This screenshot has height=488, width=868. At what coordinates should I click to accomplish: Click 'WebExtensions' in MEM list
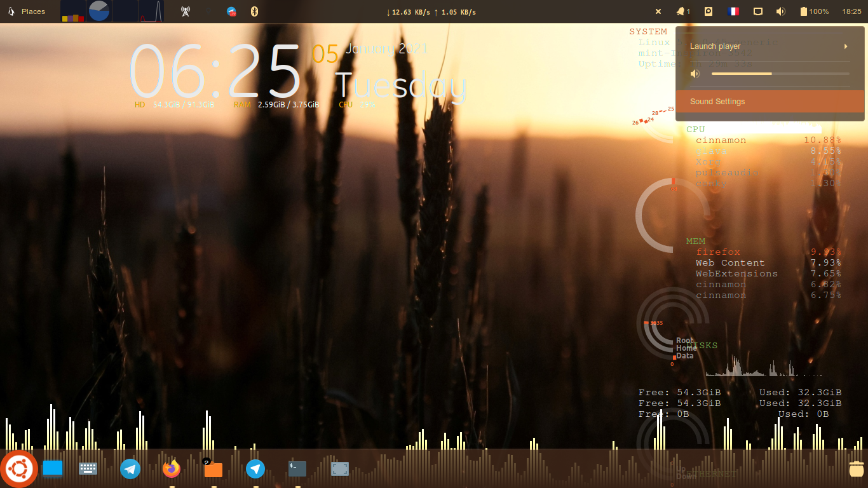pyautogui.click(x=736, y=274)
